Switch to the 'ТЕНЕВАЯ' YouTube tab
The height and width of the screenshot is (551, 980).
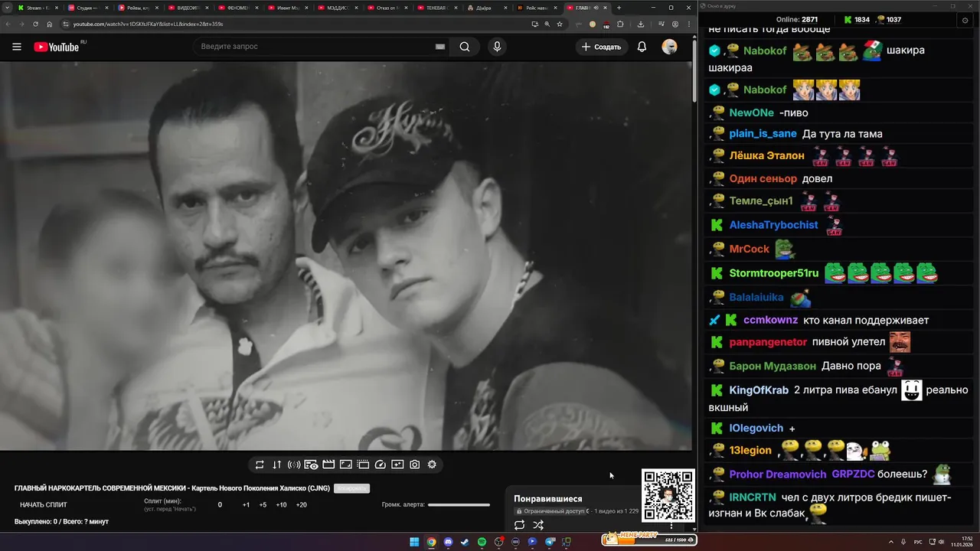(x=436, y=8)
